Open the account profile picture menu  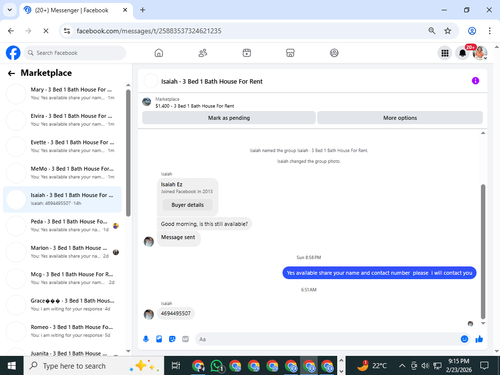tap(480, 53)
